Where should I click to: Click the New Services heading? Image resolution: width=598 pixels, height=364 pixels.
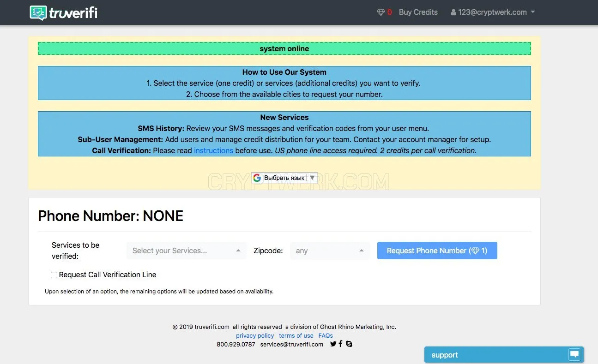[x=284, y=117]
